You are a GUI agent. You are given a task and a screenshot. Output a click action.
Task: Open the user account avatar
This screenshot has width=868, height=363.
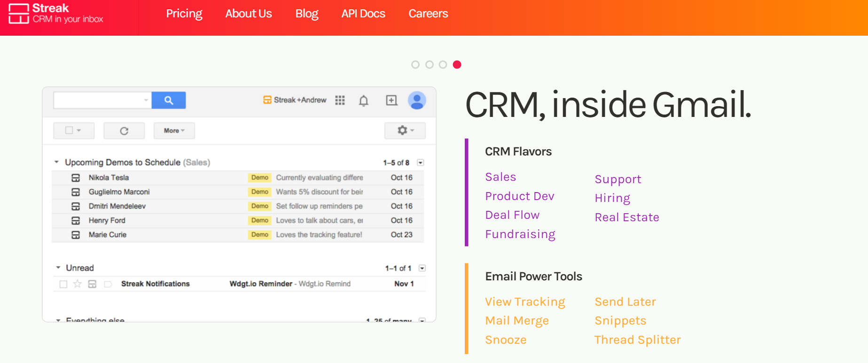(417, 100)
